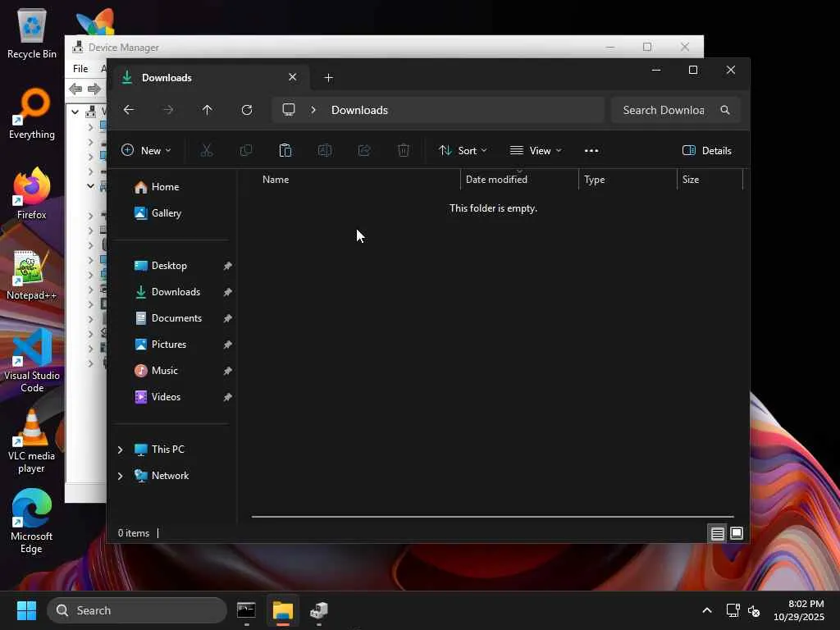Sort by the Size column header
840x630 pixels.
click(x=710, y=180)
